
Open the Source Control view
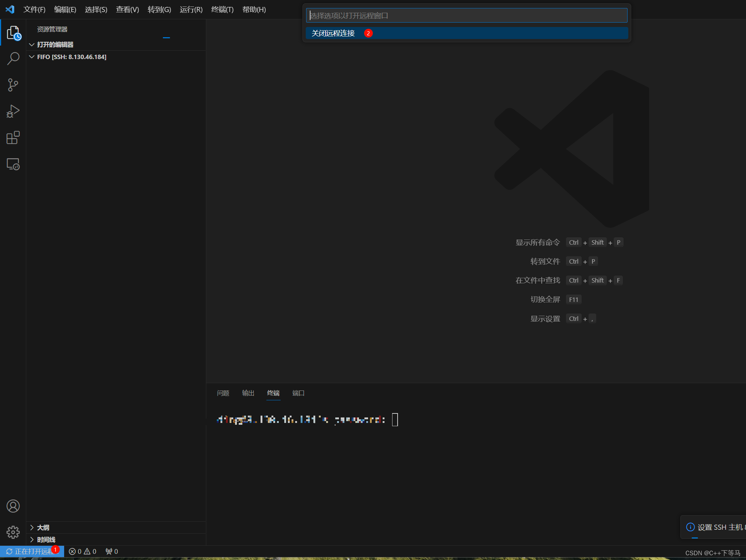13,85
